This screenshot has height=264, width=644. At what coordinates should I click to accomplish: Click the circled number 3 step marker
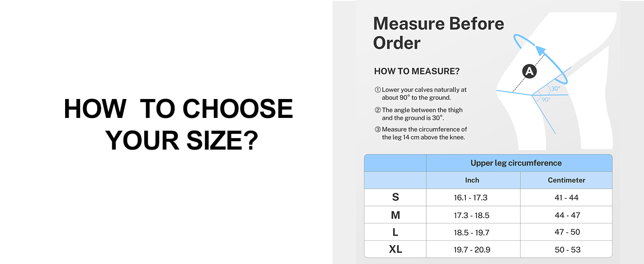(x=377, y=129)
